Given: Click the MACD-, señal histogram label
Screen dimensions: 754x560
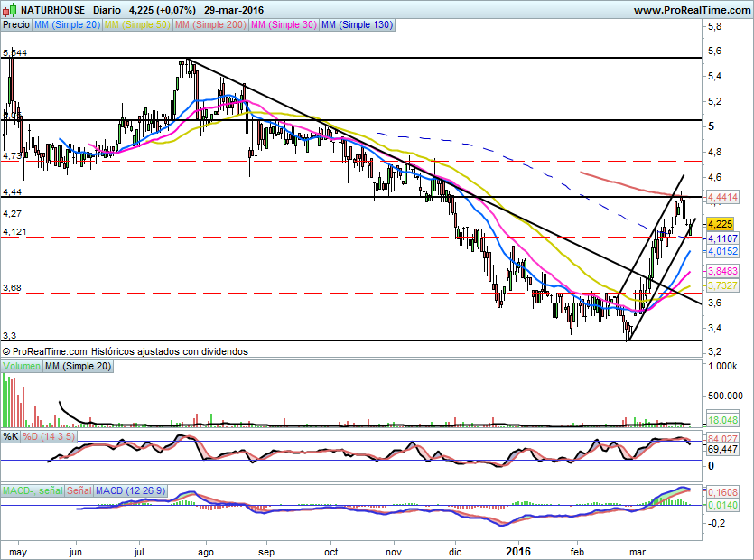Looking at the screenshot, I should pos(33,490).
